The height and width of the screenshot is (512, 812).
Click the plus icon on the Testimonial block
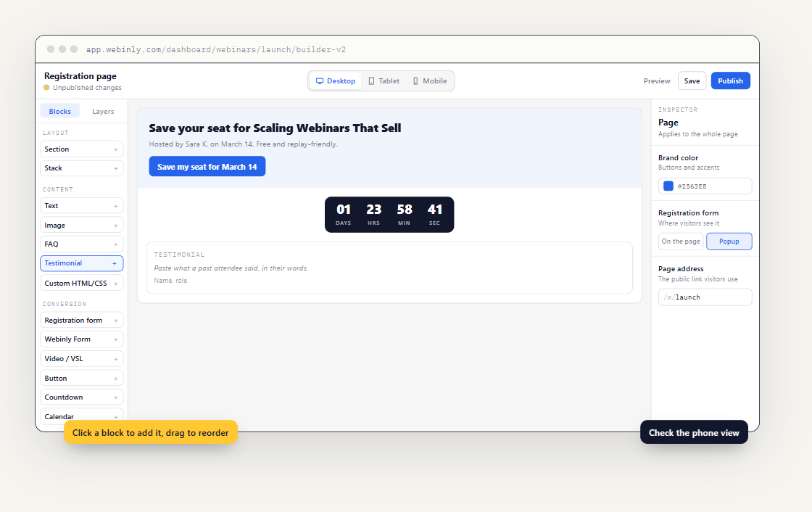coord(115,263)
